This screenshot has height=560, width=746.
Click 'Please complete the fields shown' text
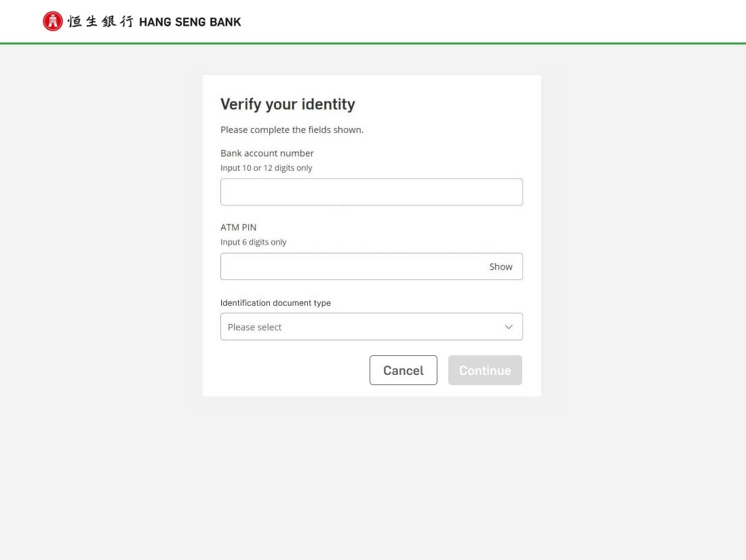(x=292, y=129)
